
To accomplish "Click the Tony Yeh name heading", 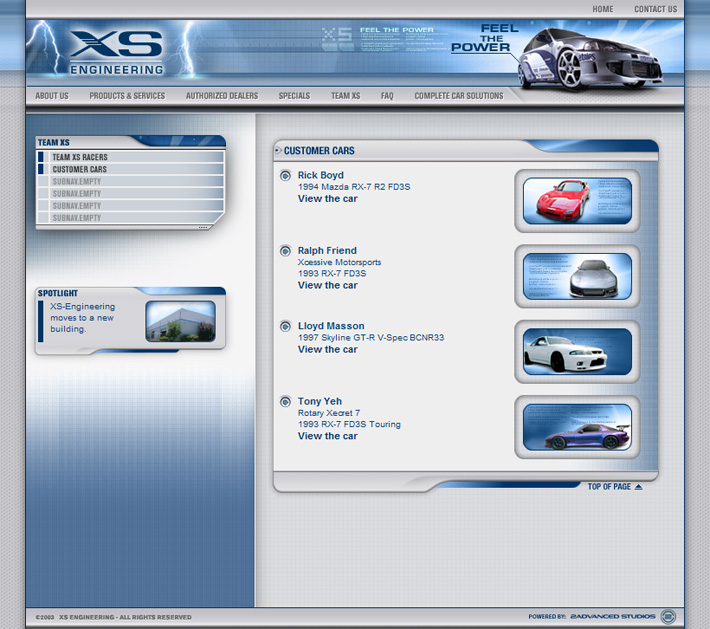I will [320, 401].
